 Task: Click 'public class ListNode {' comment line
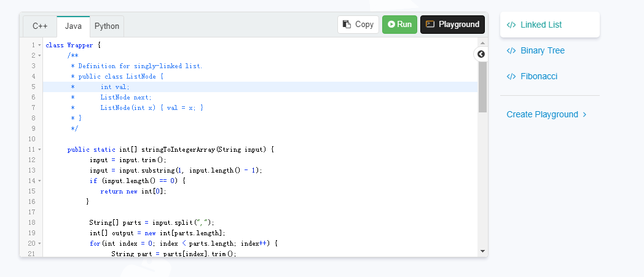coord(121,76)
